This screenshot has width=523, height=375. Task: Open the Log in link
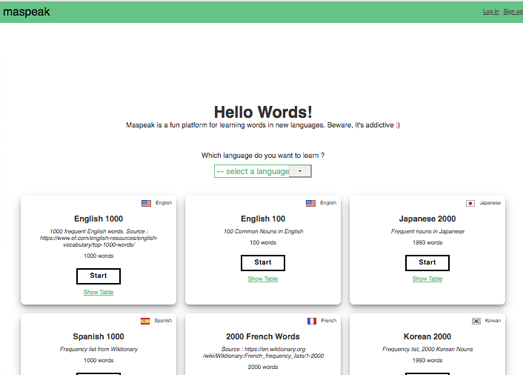(x=491, y=12)
